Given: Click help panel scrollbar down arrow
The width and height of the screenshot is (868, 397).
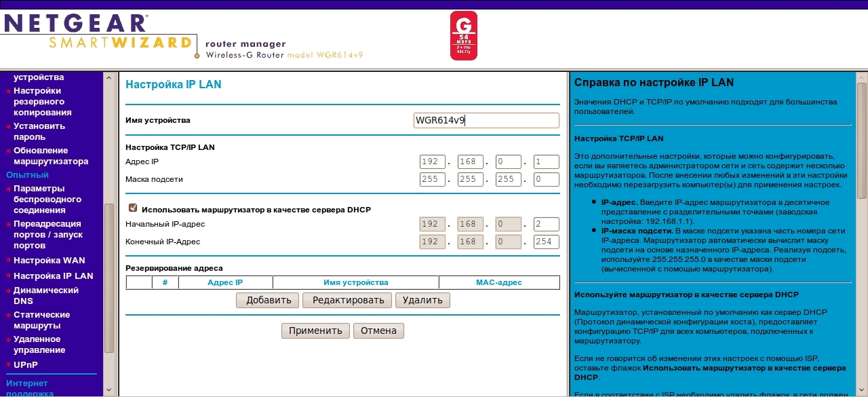Looking at the screenshot, I should point(861,390).
